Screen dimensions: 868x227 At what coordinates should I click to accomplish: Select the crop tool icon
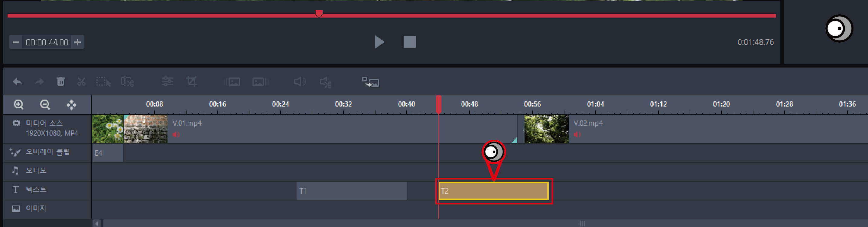click(x=191, y=81)
